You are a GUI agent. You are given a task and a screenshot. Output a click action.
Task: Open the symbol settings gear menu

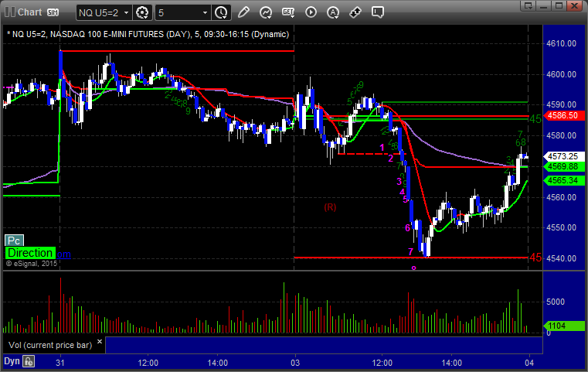(x=142, y=13)
